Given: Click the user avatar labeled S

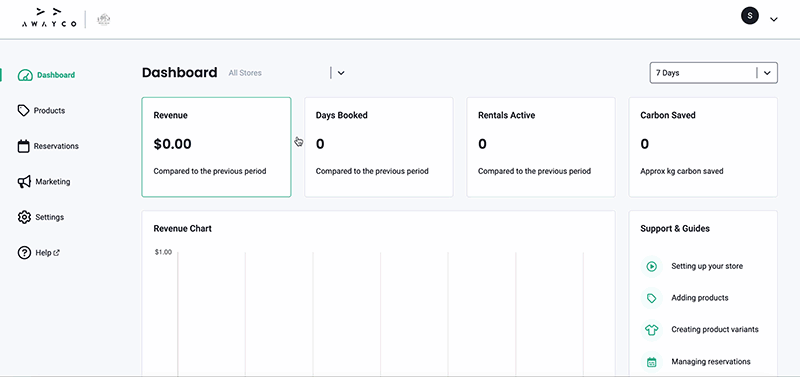Looking at the screenshot, I should click(749, 16).
